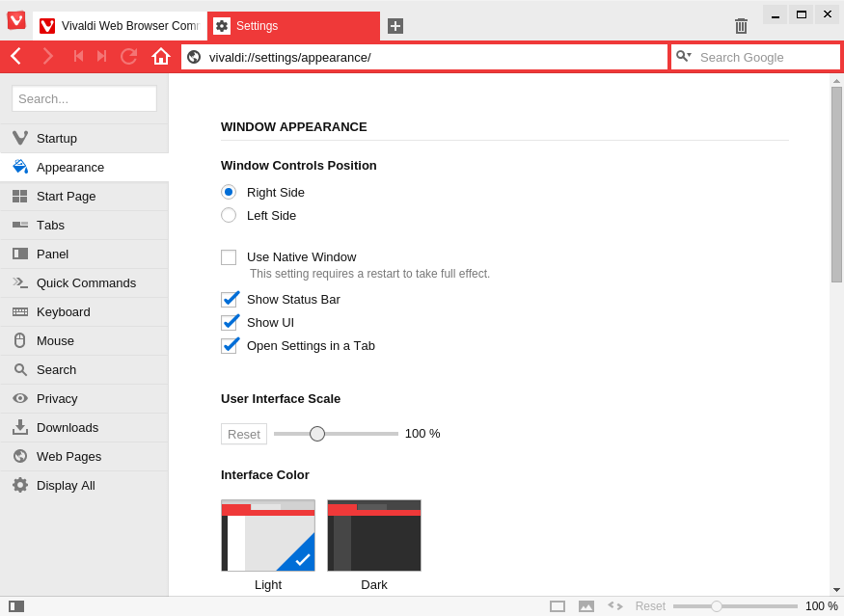The image size is (844, 616).
Task: Click the Appearance paint bucket icon
Action: pos(20,167)
